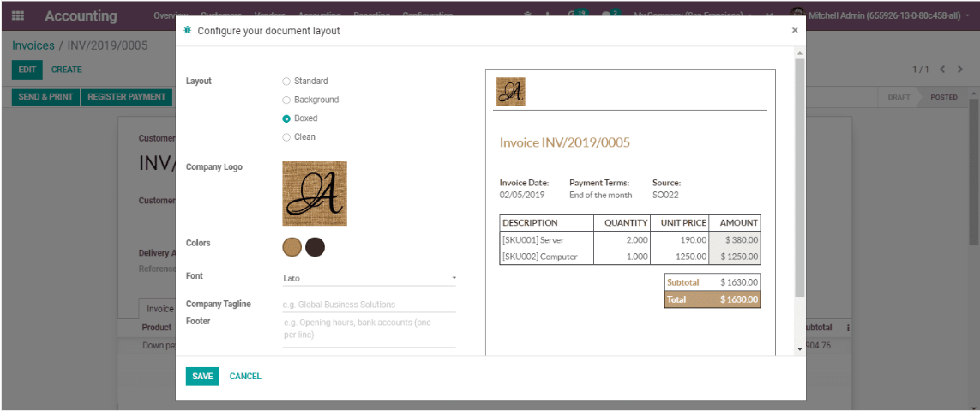980x411 pixels.
Task: Click the '$ 380.00' amount cell
Action: pyautogui.click(x=735, y=239)
